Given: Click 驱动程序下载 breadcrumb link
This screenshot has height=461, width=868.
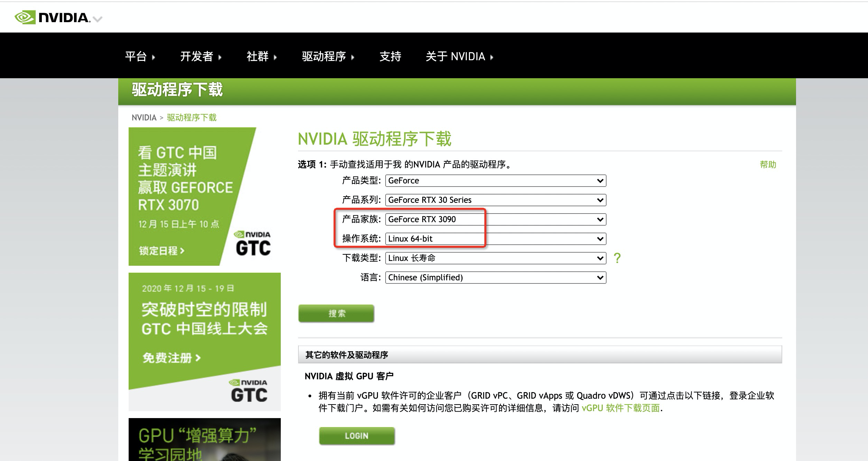Looking at the screenshot, I should 192,118.
